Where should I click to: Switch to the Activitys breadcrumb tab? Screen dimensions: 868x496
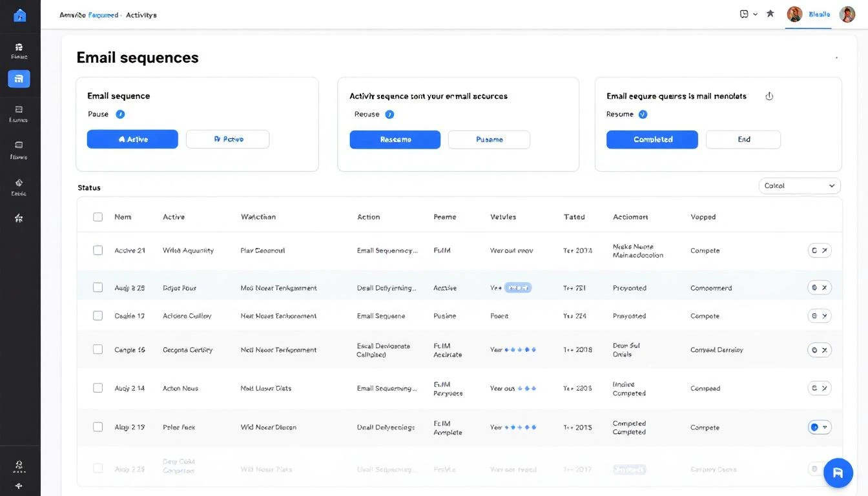point(141,14)
